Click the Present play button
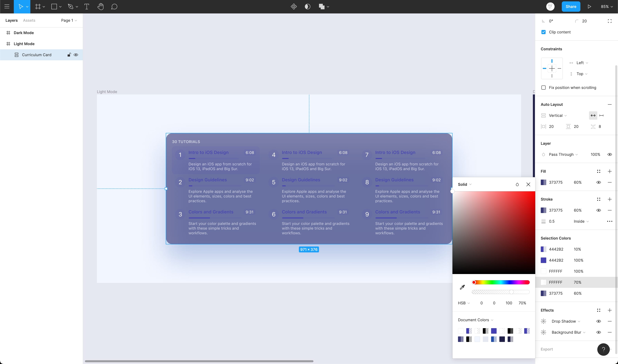This screenshot has height=364, width=618. (589, 7)
